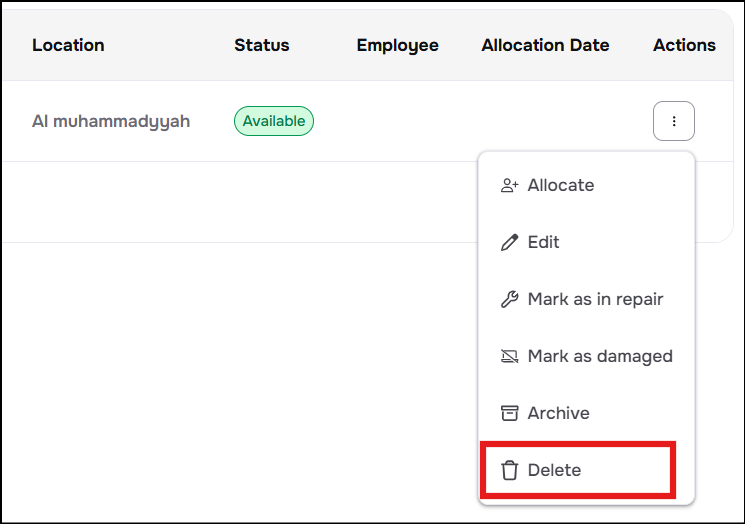Image resolution: width=745 pixels, height=524 pixels.
Task: Click the Allocation Date column header
Action: click(x=545, y=45)
